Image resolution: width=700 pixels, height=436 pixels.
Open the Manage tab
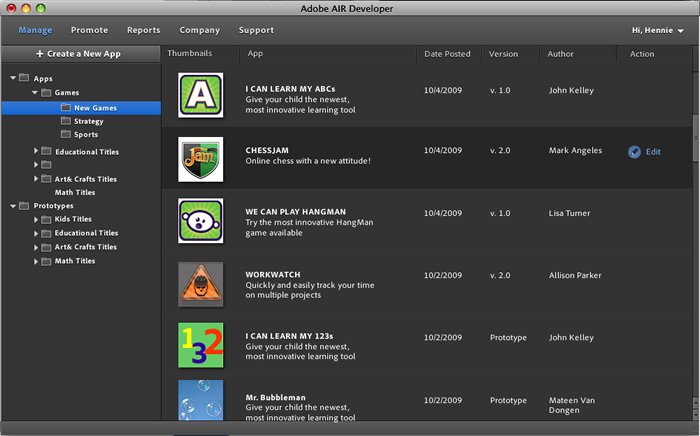click(35, 30)
